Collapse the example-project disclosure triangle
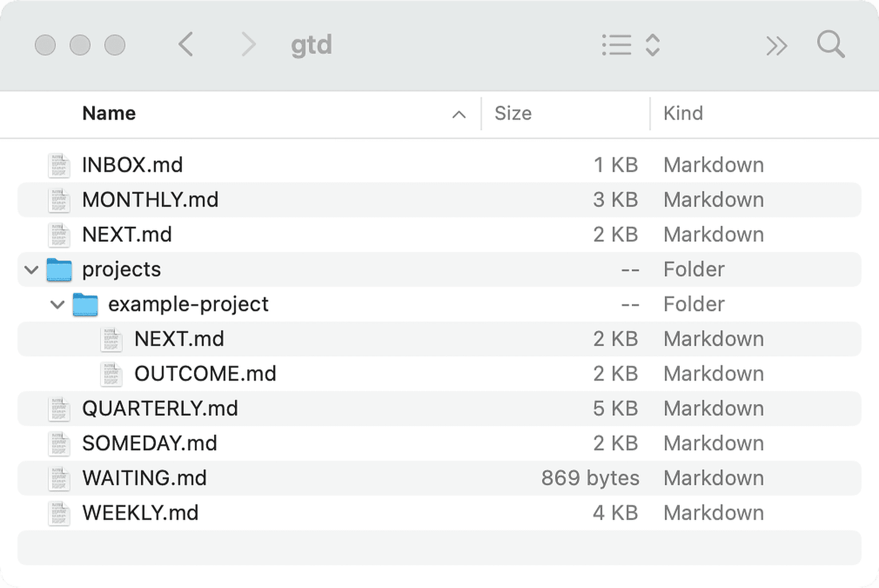Image resolution: width=879 pixels, height=588 pixels. pos(57,304)
